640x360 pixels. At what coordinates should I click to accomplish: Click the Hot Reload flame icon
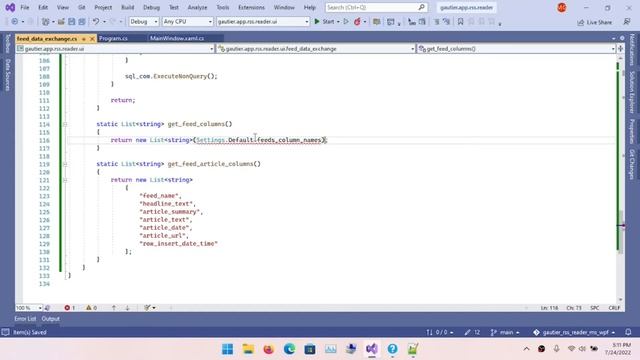point(357,22)
